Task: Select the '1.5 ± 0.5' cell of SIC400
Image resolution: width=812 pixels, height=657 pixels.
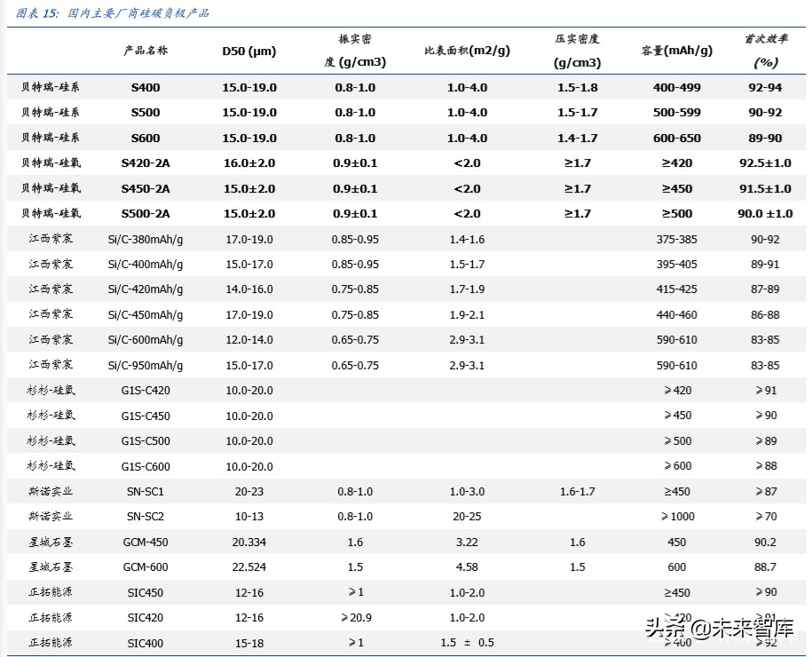Action: click(467, 643)
